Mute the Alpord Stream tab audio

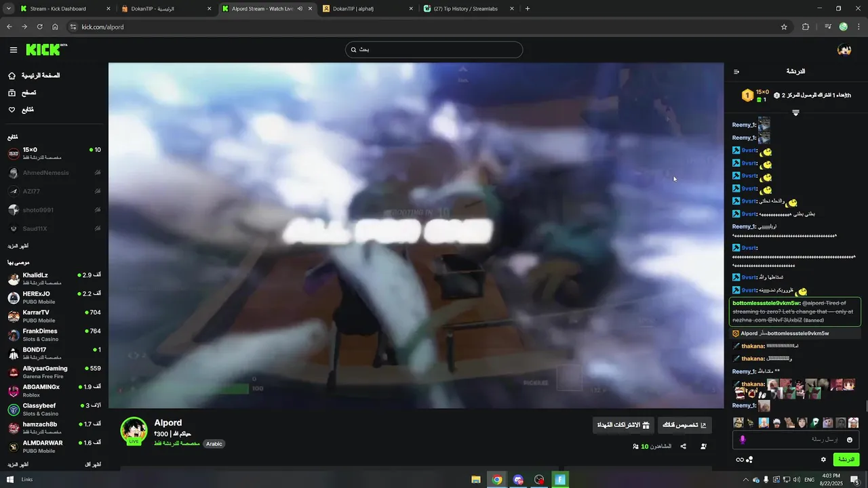click(x=300, y=9)
